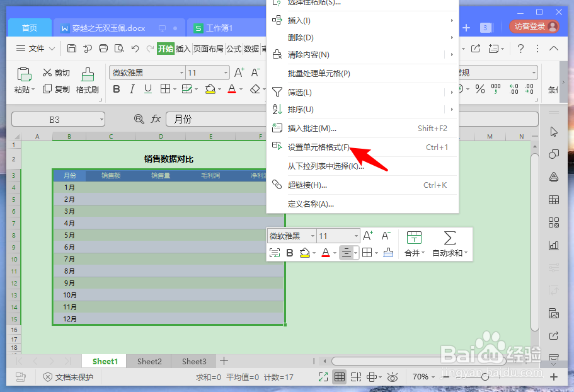Click the 复制 (Copy) icon

point(47,88)
